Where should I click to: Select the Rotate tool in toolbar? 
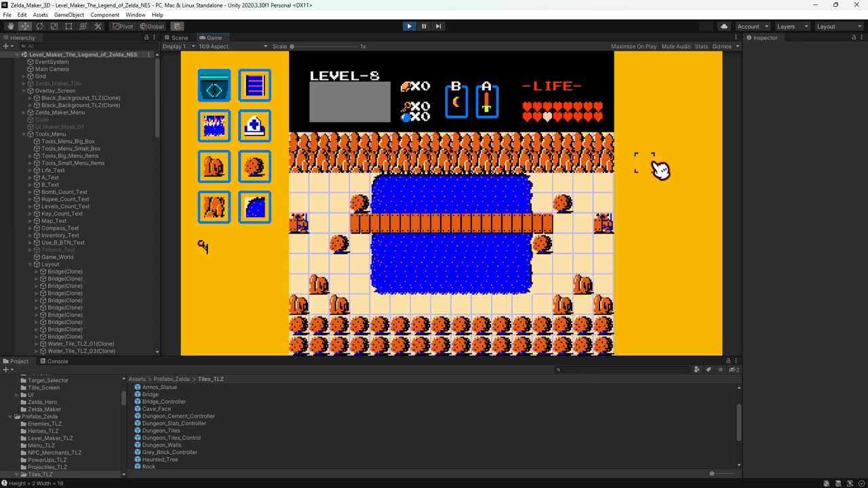[39, 26]
